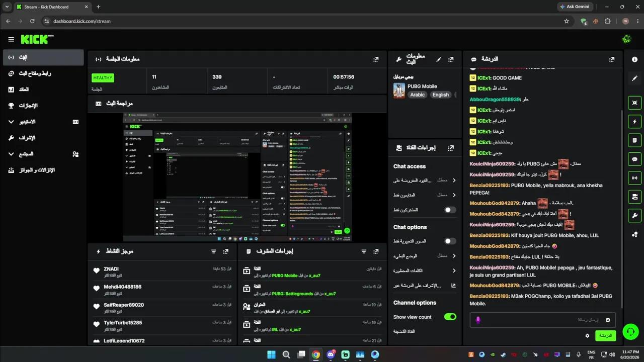Viewport: 644px width, 362px height.
Task: Open the الوضع البطيء slow mode option
Action: (425, 255)
